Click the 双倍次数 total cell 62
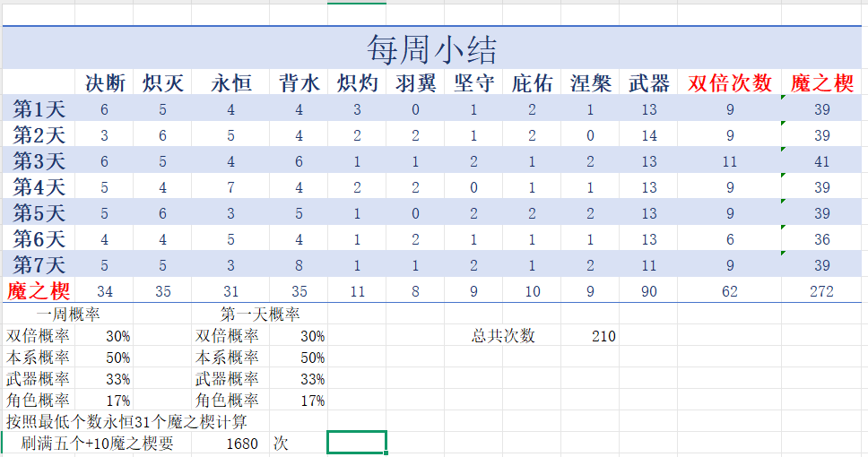The height and width of the screenshot is (457, 868). point(729,291)
